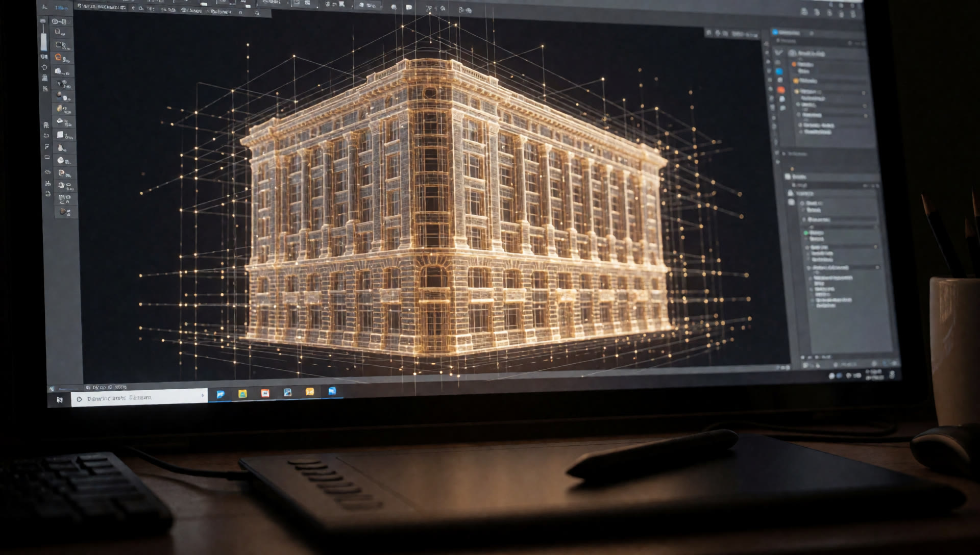
Task: Click the small circle icon in far-left strip
Action: click(x=44, y=67)
